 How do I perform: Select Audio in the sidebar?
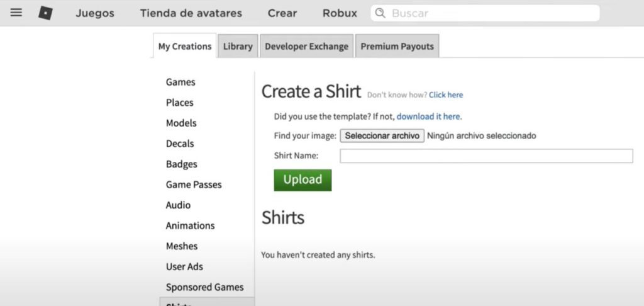coord(178,205)
